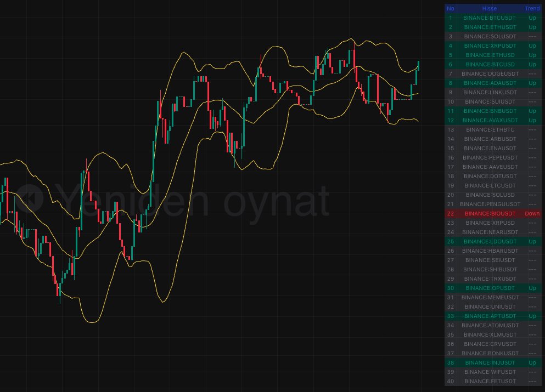Image resolution: width=545 pixels, height=392 pixels.
Task: Click the BINANCE:PEPEUSDT entry
Action: click(x=489, y=157)
